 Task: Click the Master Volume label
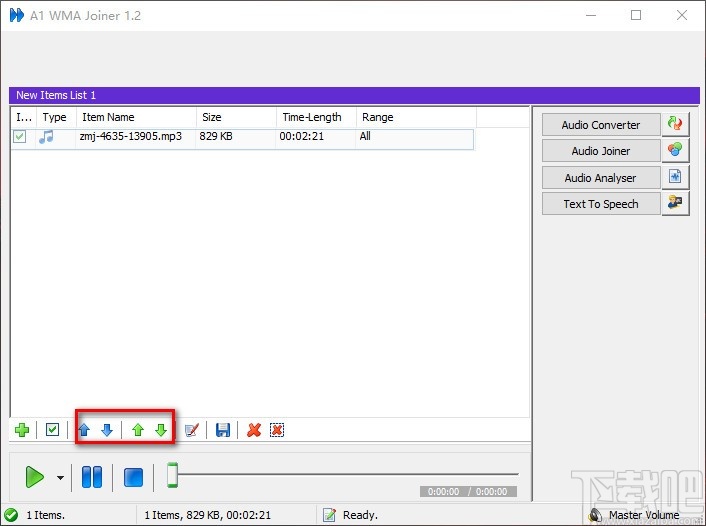pyautogui.click(x=644, y=515)
